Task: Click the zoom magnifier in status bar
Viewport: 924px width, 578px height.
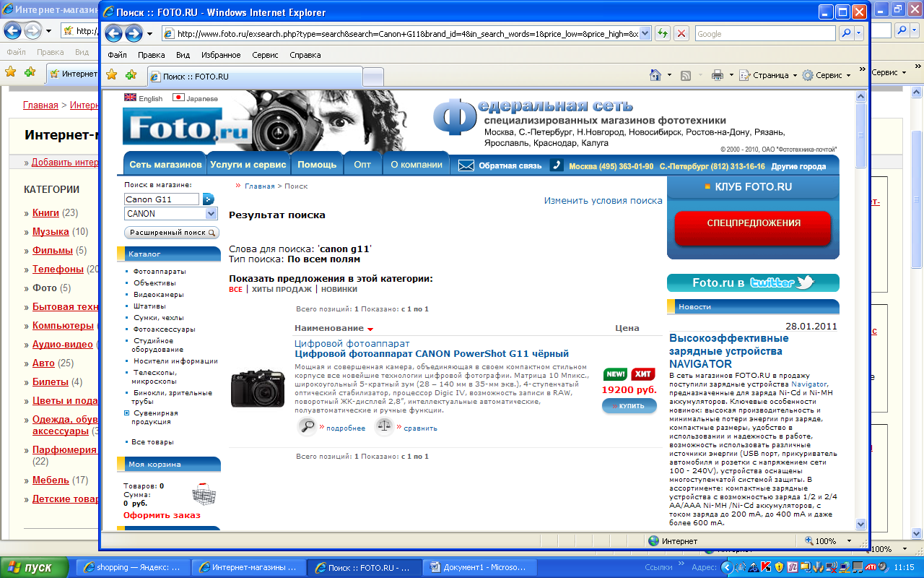Action: pos(808,540)
